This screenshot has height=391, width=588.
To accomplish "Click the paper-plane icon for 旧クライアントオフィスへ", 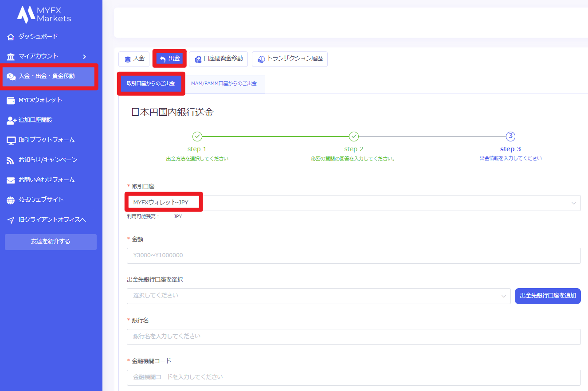I will 11,220.
